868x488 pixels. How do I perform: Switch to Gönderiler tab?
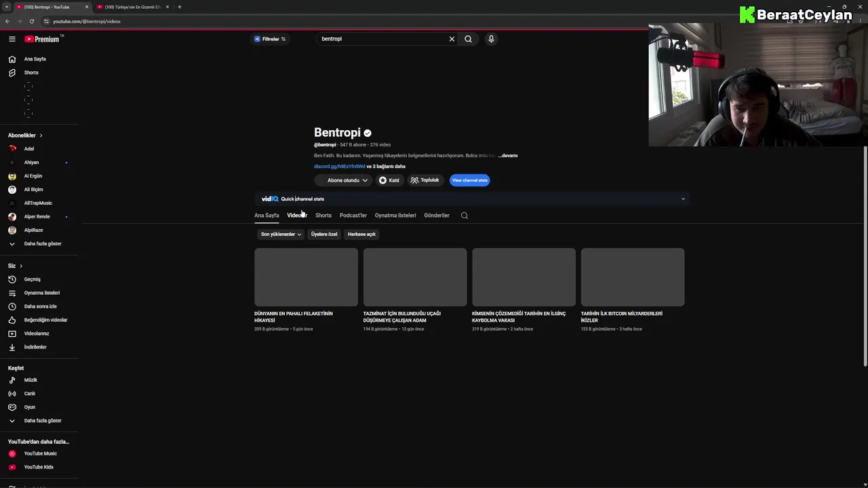[x=437, y=216]
